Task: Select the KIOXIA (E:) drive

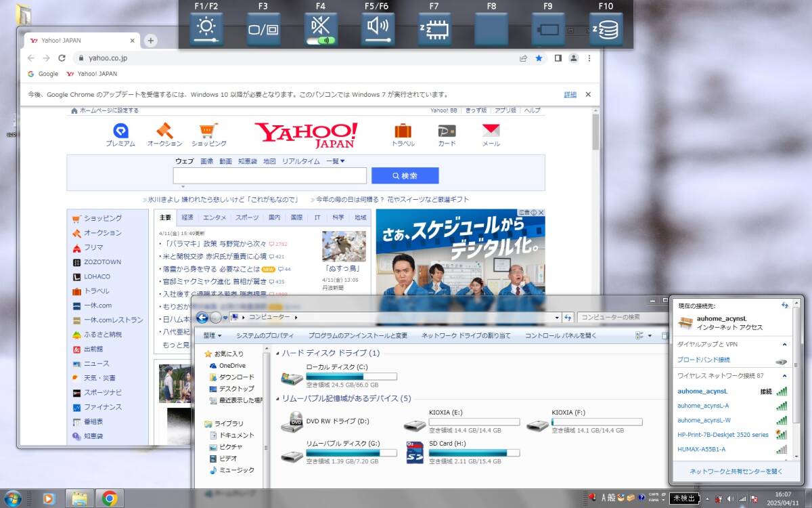Action: tap(461, 421)
